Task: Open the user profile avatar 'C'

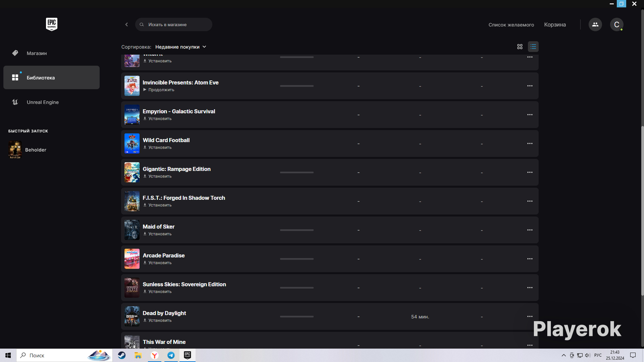Action: [x=616, y=25]
